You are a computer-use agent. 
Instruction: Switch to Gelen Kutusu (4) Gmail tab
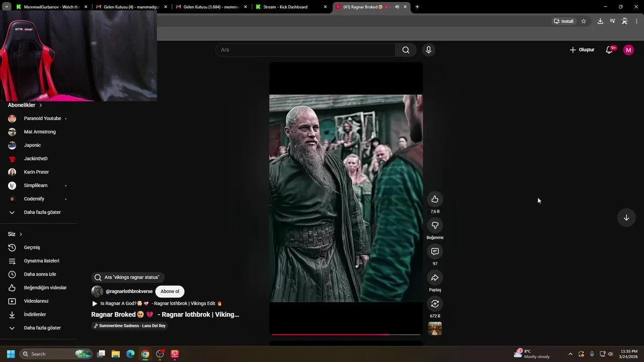click(x=131, y=7)
